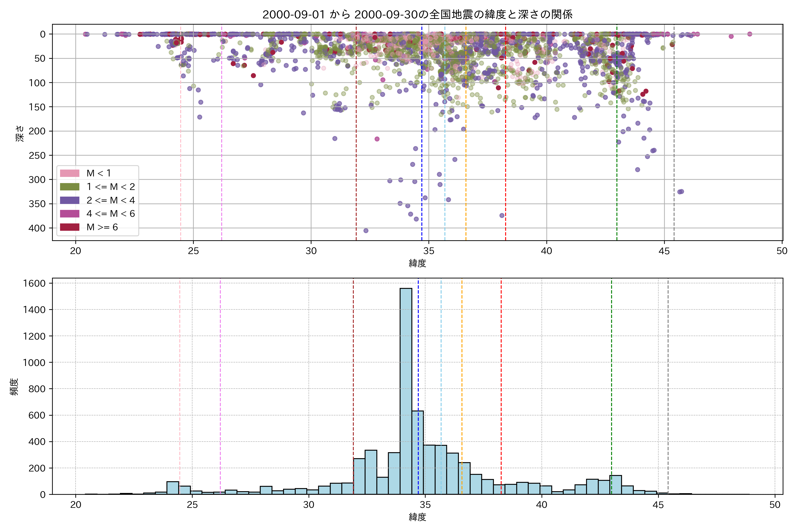Click the dark red M >= 6 swatch
798x532 pixels.
[x=70, y=227]
